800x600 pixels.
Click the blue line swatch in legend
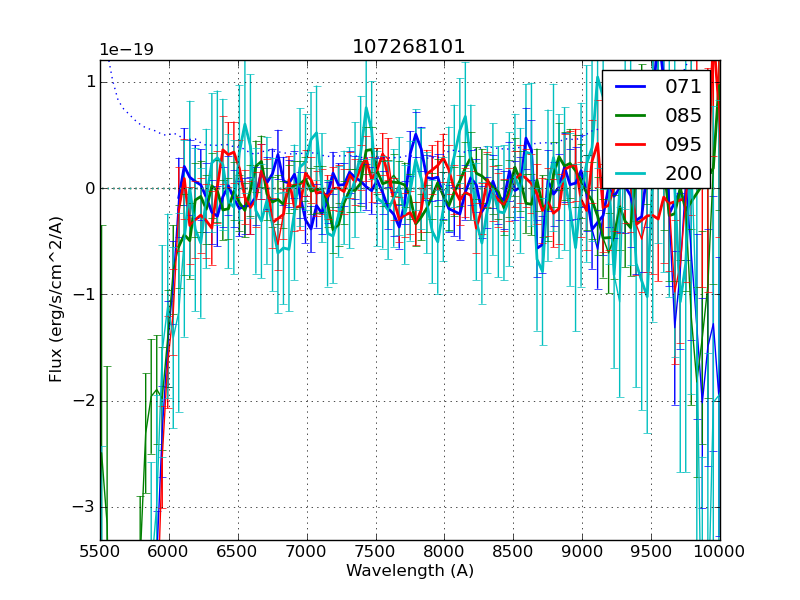[x=631, y=87]
